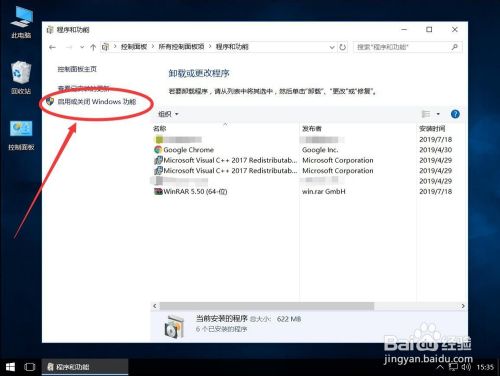
Task: Click the right arrow of the horizontal scrollbar
Action: (x=463, y=306)
